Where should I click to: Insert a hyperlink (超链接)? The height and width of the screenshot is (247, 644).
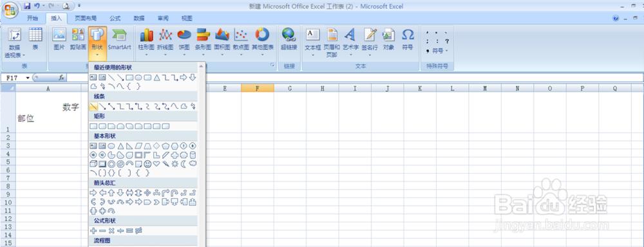click(x=289, y=39)
